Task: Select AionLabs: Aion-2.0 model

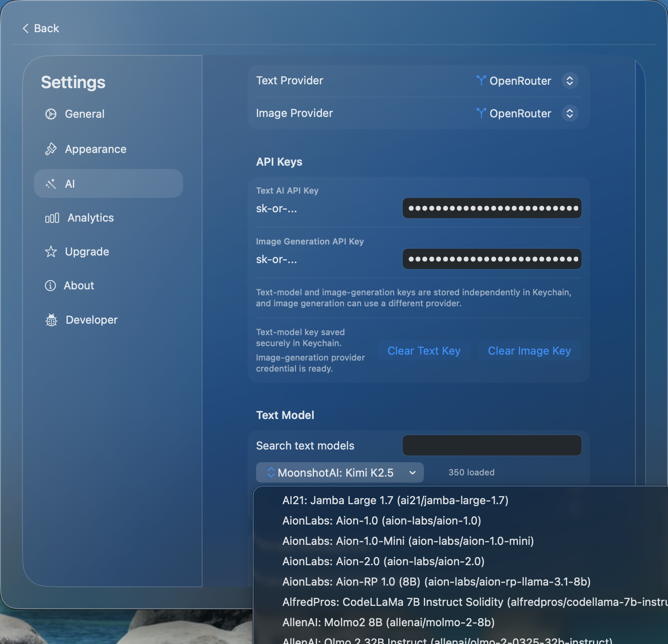Action: tap(384, 561)
